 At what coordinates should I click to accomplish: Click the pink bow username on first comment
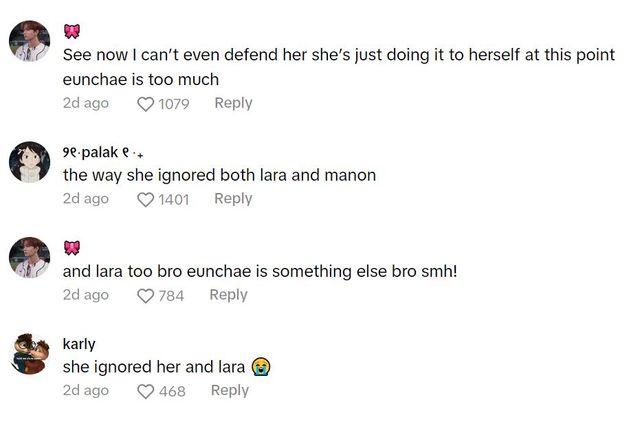point(71,31)
